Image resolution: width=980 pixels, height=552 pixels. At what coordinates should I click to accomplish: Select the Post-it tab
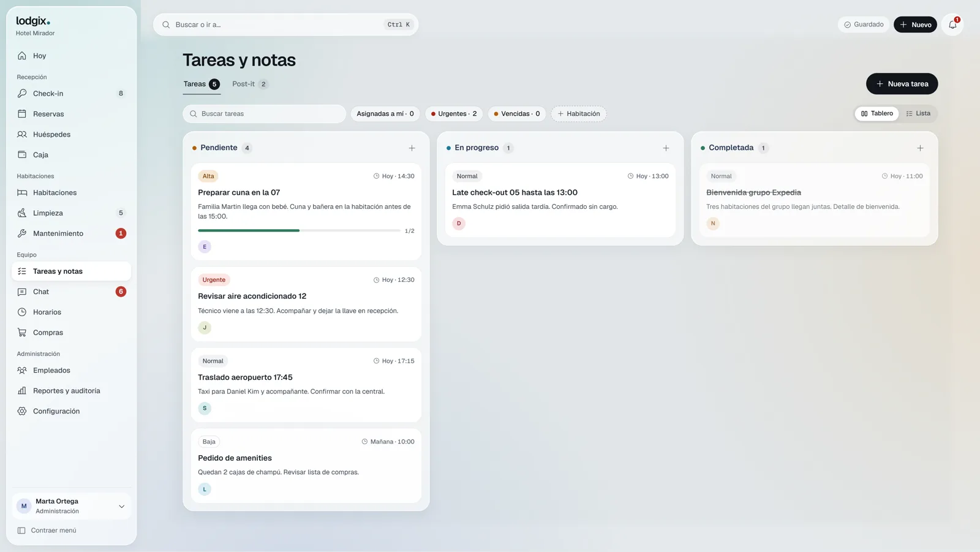[250, 84]
